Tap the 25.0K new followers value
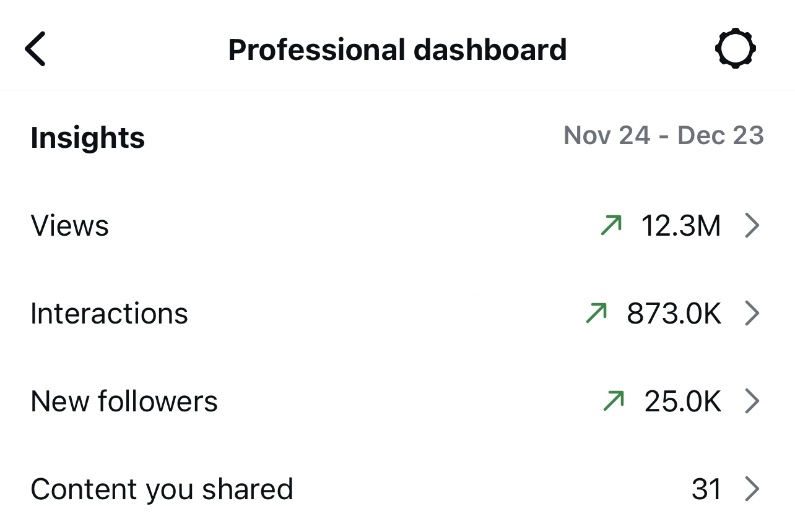 pos(682,401)
